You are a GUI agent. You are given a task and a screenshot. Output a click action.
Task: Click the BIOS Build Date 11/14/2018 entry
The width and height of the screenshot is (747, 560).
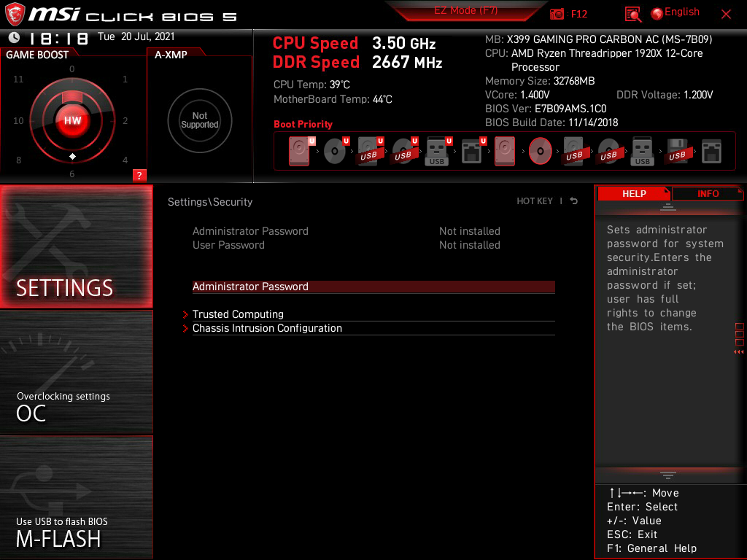click(551, 122)
